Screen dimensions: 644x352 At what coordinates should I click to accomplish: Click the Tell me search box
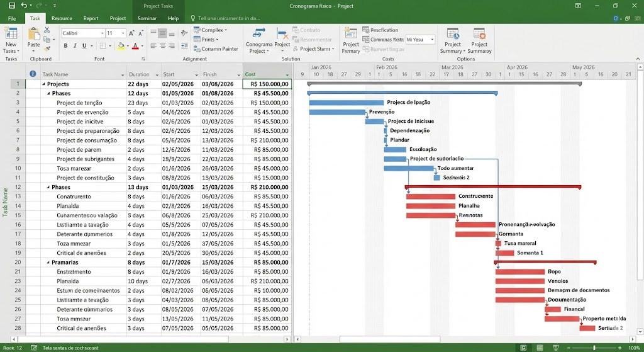click(x=230, y=18)
